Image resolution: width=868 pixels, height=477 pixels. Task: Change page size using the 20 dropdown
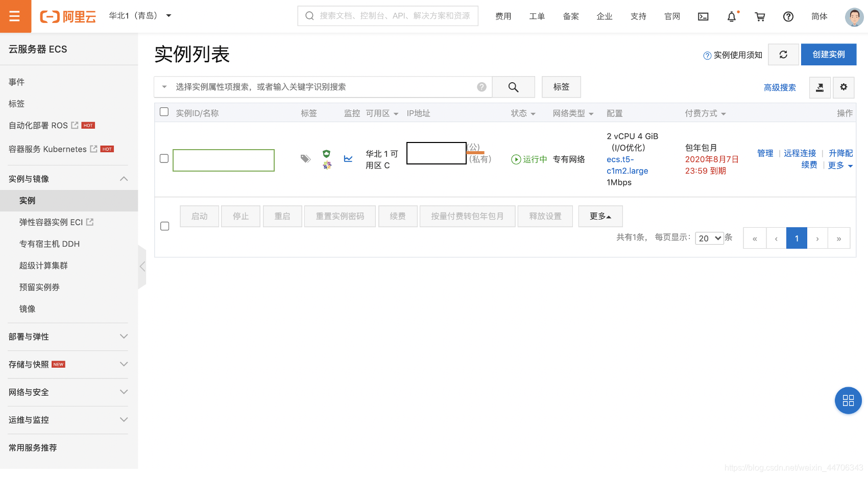709,238
